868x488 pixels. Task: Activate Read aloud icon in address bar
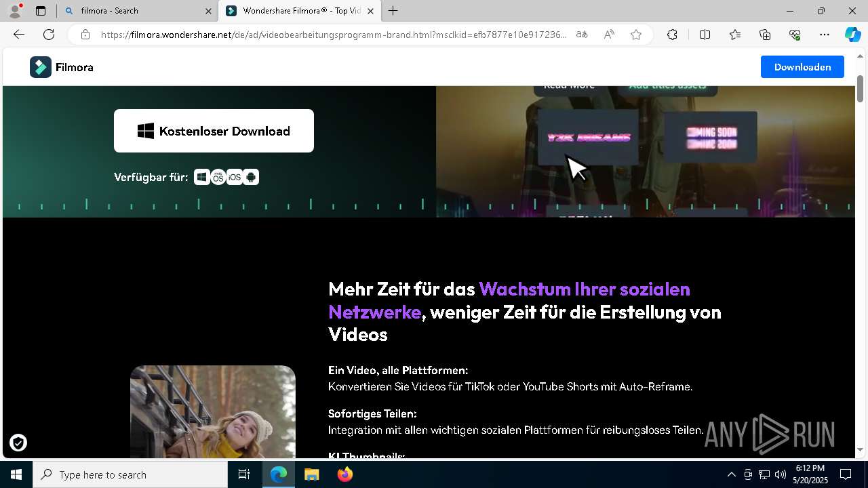pyautogui.click(x=609, y=35)
